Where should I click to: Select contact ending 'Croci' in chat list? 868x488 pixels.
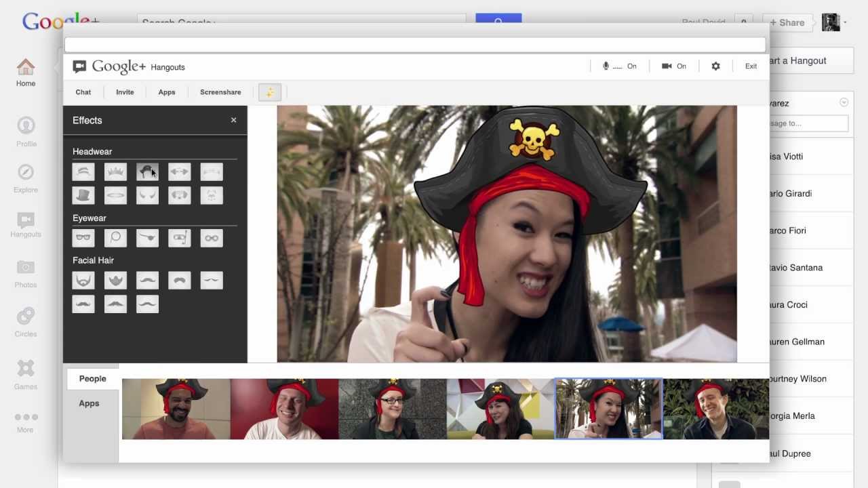[x=811, y=305]
